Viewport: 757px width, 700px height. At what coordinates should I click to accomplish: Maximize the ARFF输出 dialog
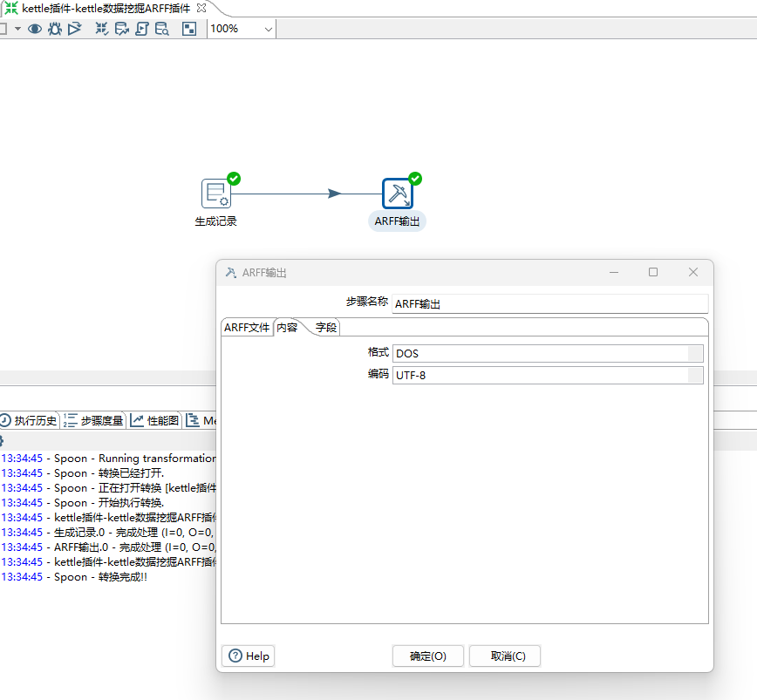653,273
